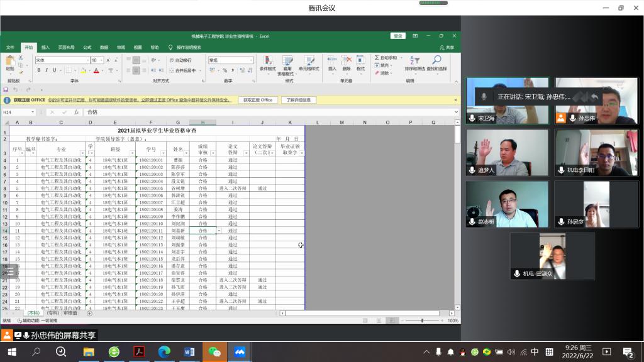Click the Insert cells (插入) icon
The image size is (644, 362).
point(332,63)
